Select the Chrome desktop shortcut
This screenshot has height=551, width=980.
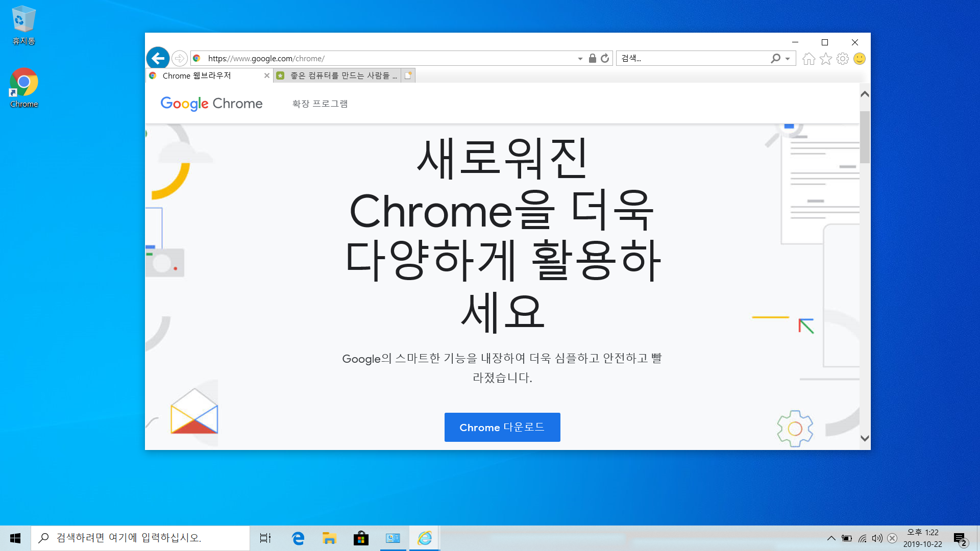click(23, 88)
